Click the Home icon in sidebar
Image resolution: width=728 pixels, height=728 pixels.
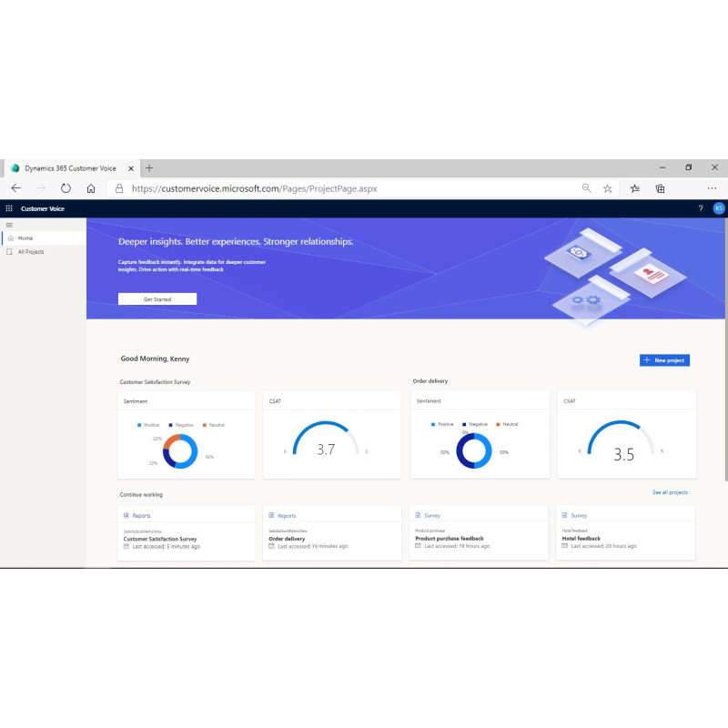11,238
